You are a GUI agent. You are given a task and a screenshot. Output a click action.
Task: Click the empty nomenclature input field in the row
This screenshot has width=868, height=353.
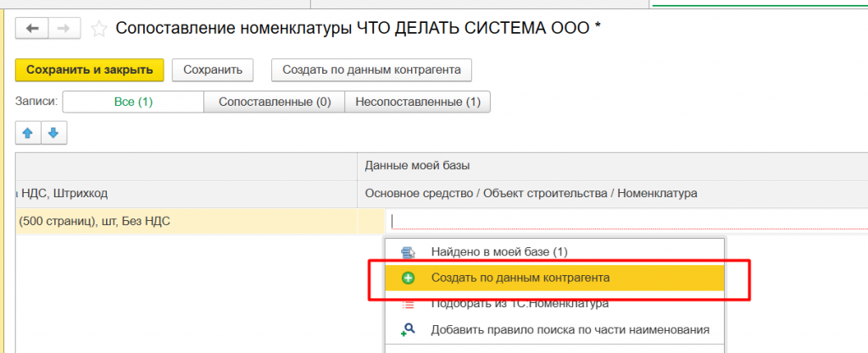coord(627,222)
